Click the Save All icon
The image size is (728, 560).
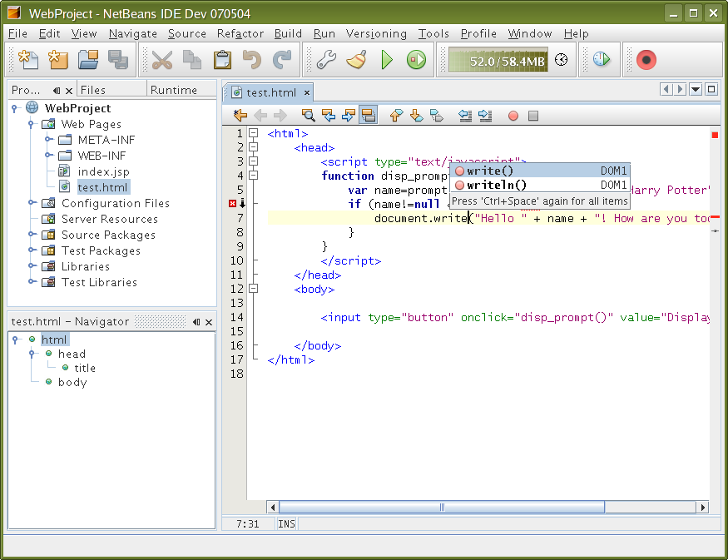pos(118,60)
